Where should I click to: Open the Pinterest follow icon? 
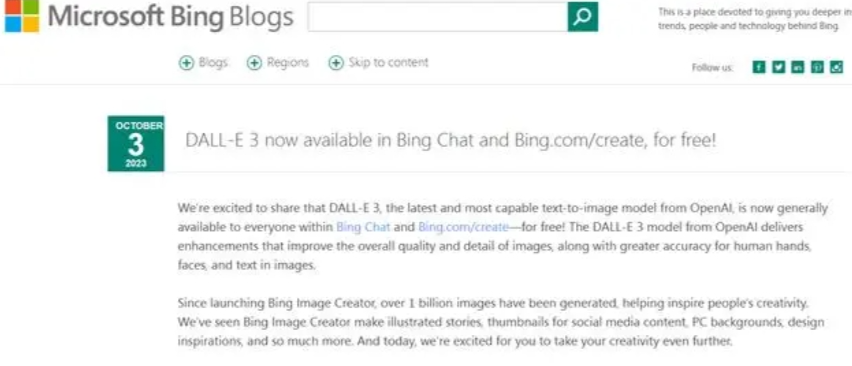(x=817, y=67)
